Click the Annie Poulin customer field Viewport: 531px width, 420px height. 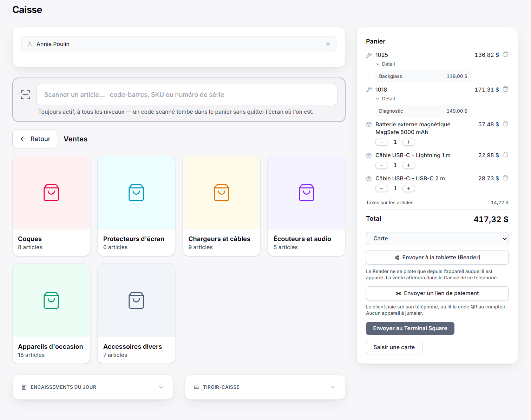[179, 44]
